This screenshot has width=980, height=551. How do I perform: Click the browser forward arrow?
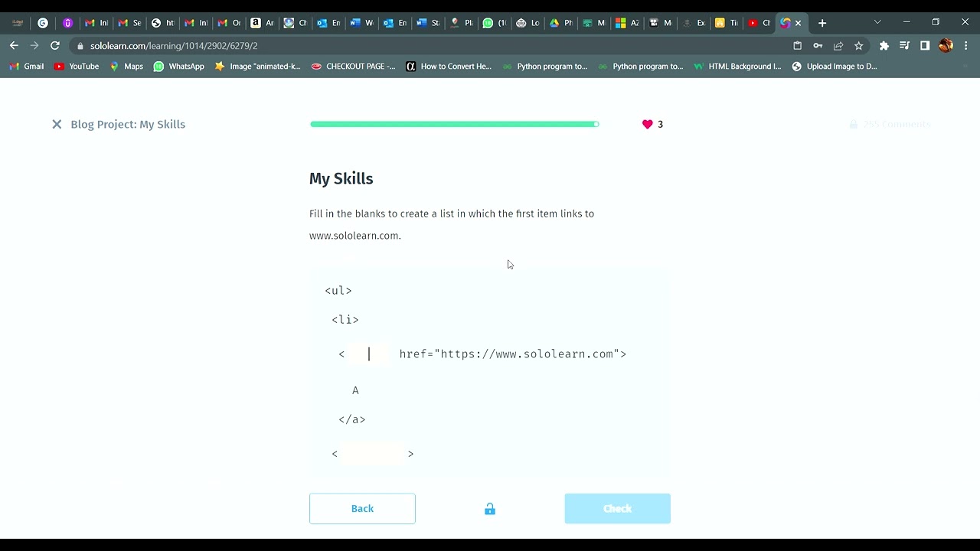34,46
